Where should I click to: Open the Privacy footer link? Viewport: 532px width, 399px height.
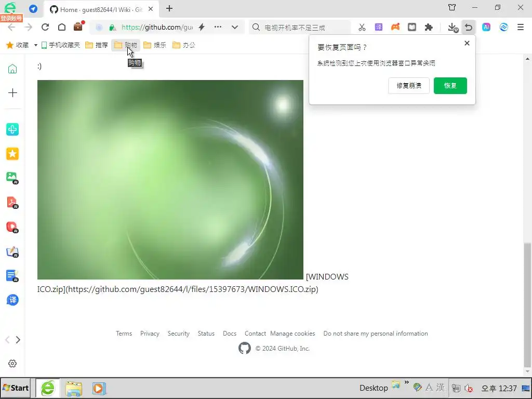(x=150, y=334)
